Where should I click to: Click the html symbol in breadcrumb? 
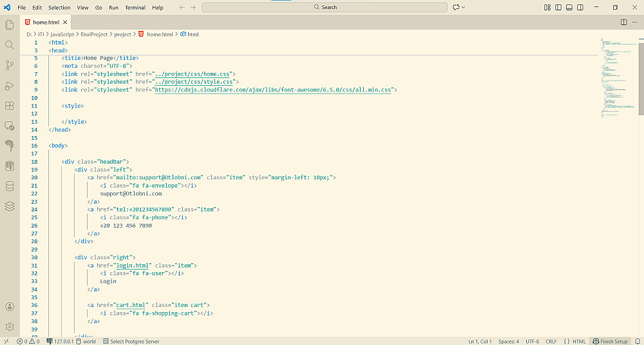point(189,35)
